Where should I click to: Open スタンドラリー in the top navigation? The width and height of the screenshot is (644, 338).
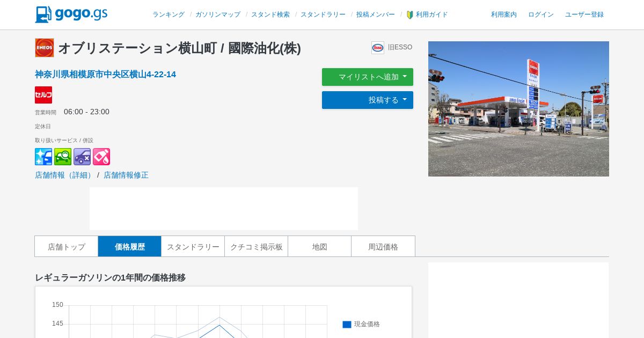(323, 14)
